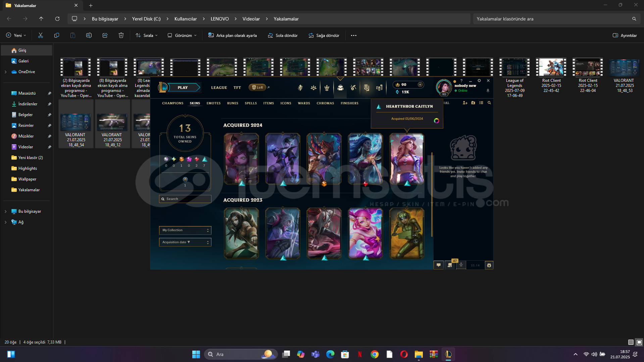Click the add folder icon in social panel

click(473, 103)
